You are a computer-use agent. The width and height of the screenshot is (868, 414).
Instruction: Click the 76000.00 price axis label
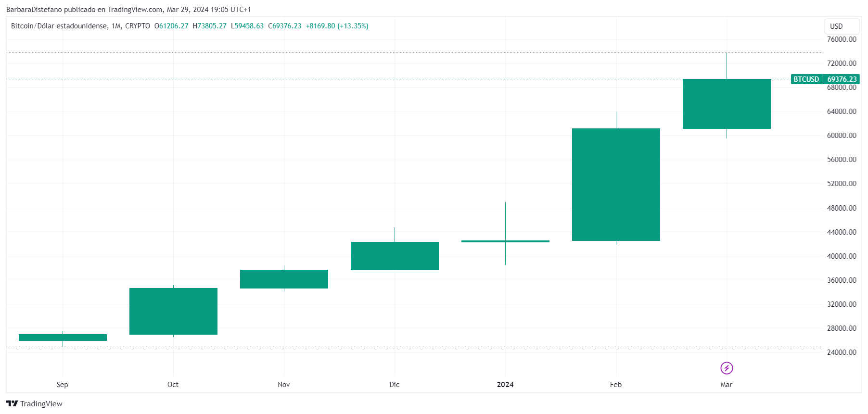pyautogui.click(x=842, y=39)
